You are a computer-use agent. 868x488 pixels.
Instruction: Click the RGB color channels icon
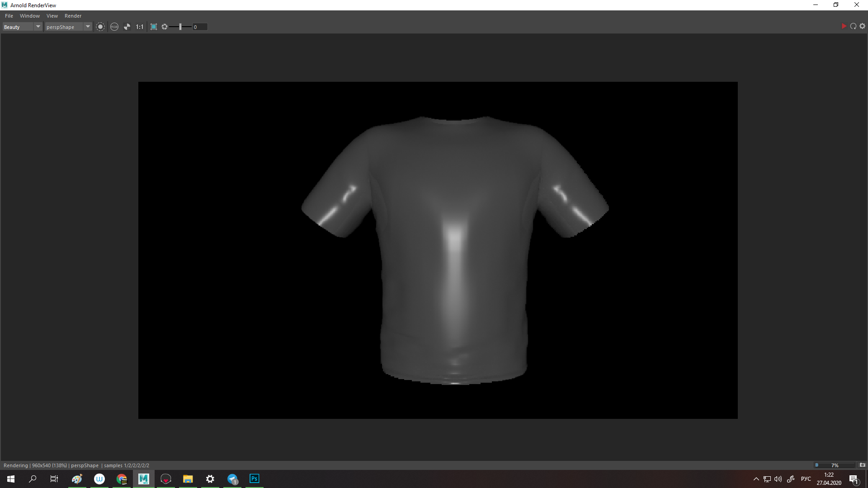click(114, 27)
